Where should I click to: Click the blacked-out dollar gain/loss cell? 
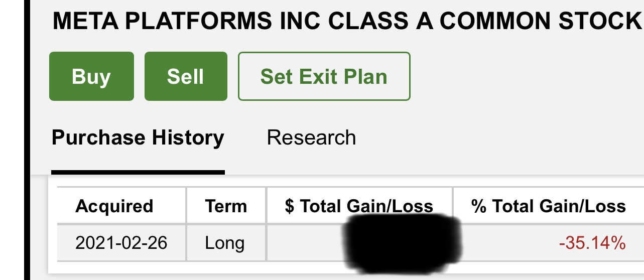[x=359, y=243]
